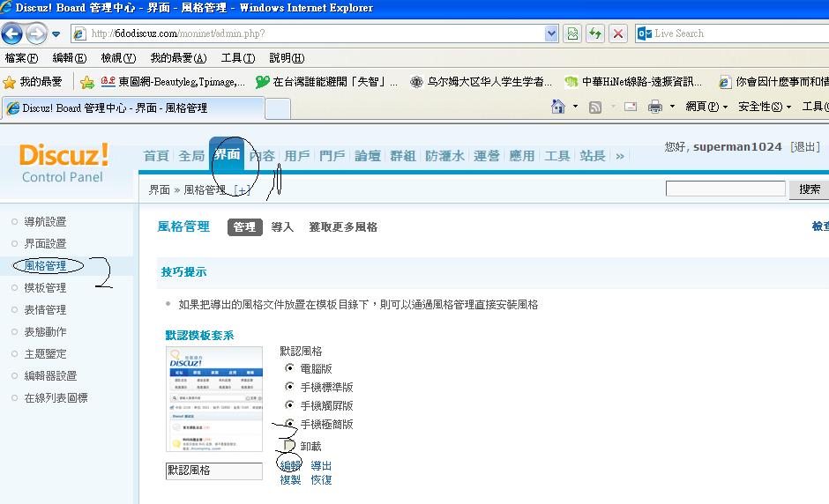Open the 網頁(P) command bar dropdown

pyautogui.click(x=706, y=107)
